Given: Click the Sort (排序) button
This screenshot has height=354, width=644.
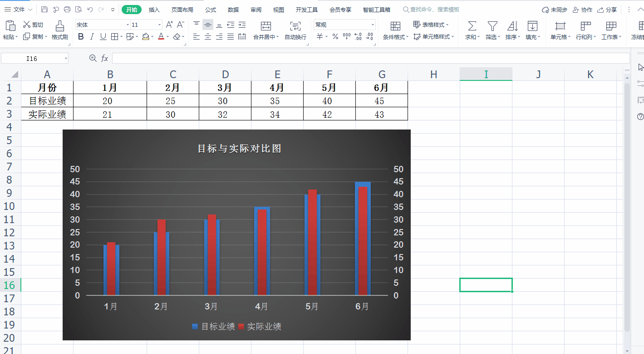Looking at the screenshot, I should tap(513, 30).
